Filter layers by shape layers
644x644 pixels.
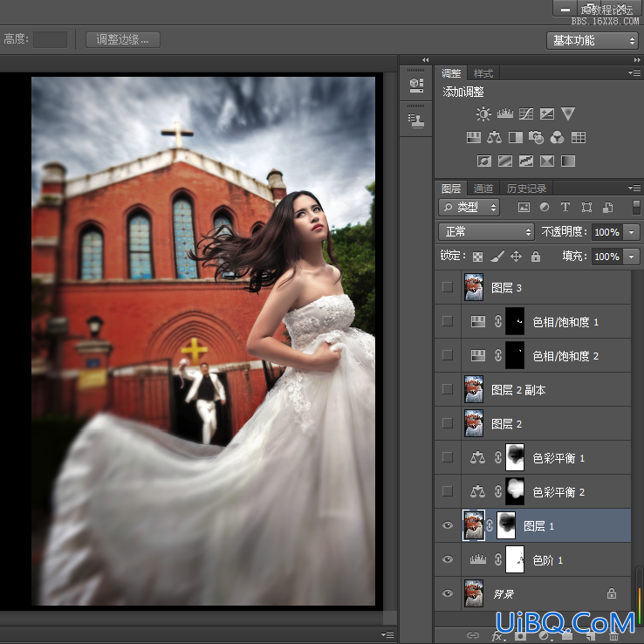pos(586,208)
